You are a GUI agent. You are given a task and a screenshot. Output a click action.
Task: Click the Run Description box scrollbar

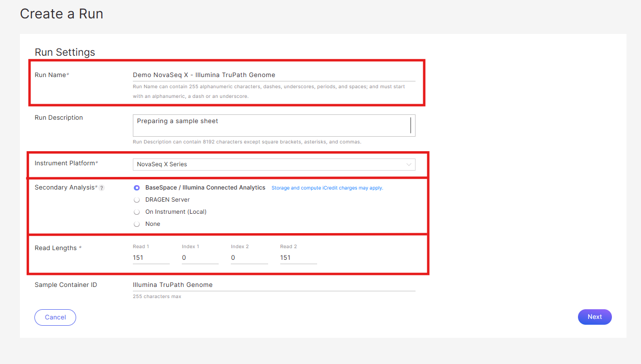(411, 126)
